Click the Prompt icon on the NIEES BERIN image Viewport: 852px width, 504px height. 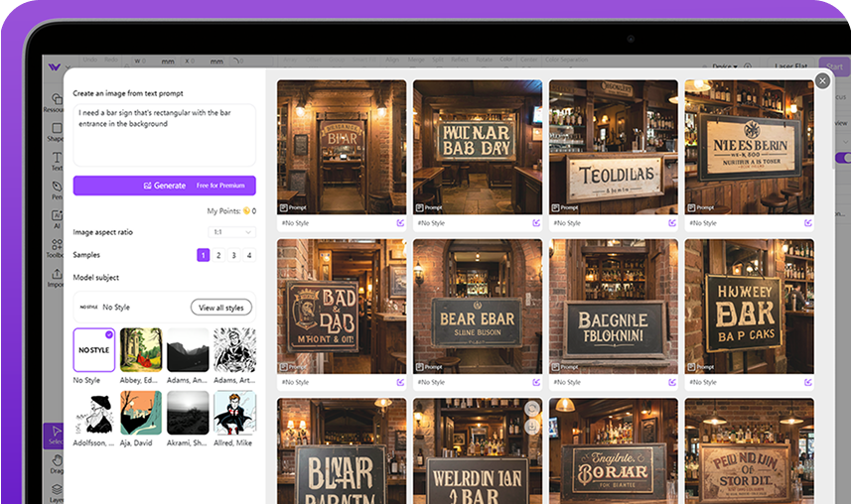(691, 207)
